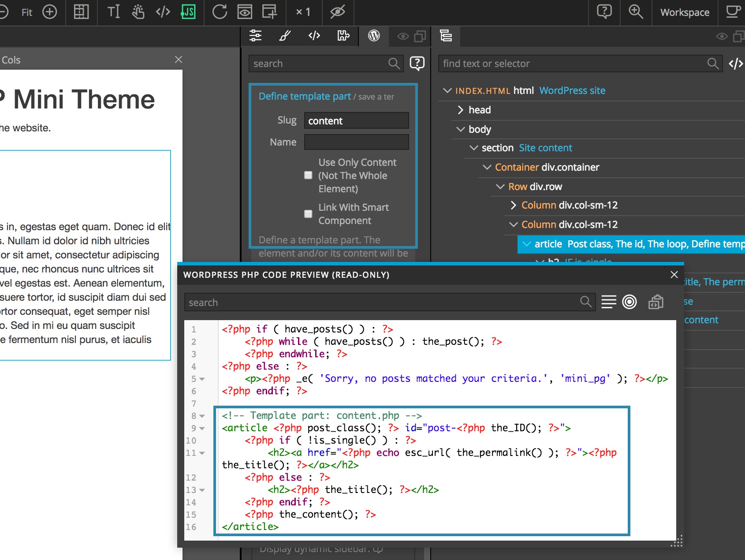Switch to the WordPress actions tab
The width and height of the screenshot is (745, 560).
pyautogui.click(x=374, y=36)
